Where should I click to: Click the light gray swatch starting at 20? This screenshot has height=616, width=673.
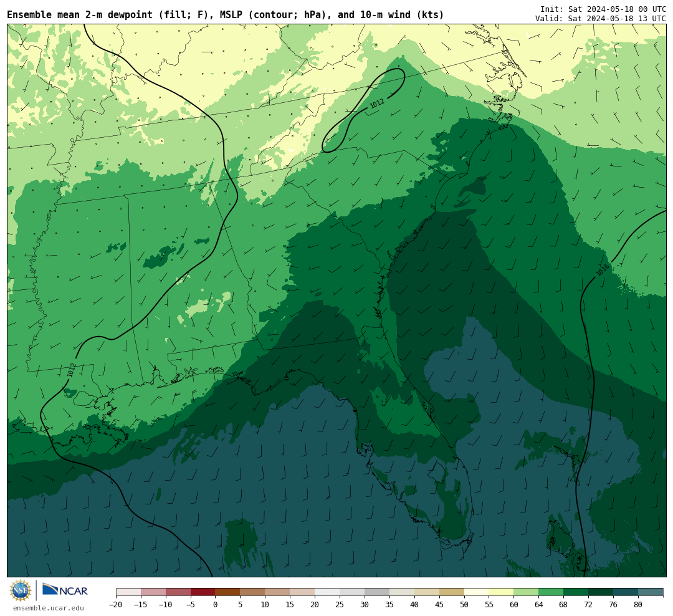[x=328, y=592]
